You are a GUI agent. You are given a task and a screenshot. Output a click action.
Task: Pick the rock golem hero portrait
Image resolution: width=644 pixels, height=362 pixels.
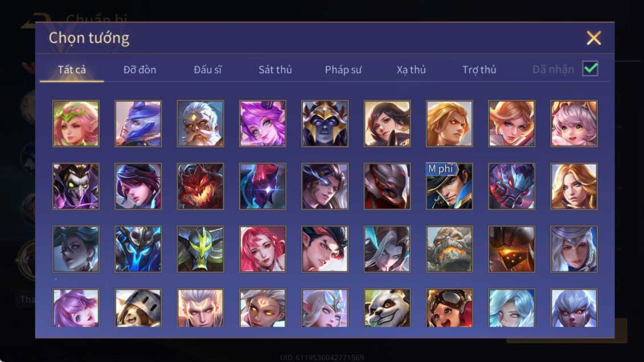(449, 249)
